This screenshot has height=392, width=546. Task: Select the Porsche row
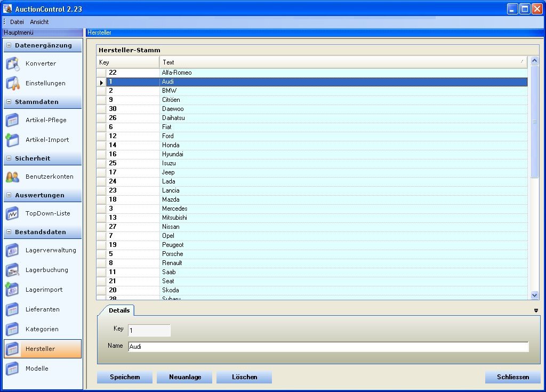pos(312,254)
